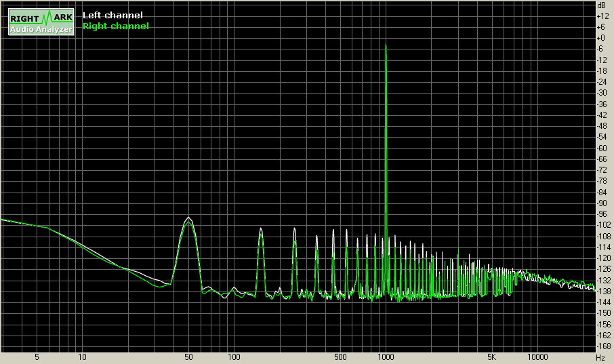Select the 'Left channel' legend label
Screen dimensions: 614x364
112,16
